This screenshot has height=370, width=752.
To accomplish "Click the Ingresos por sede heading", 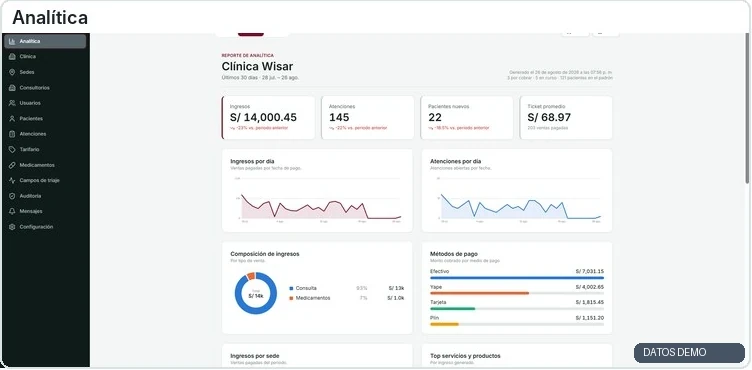I will pyautogui.click(x=255, y=356).
